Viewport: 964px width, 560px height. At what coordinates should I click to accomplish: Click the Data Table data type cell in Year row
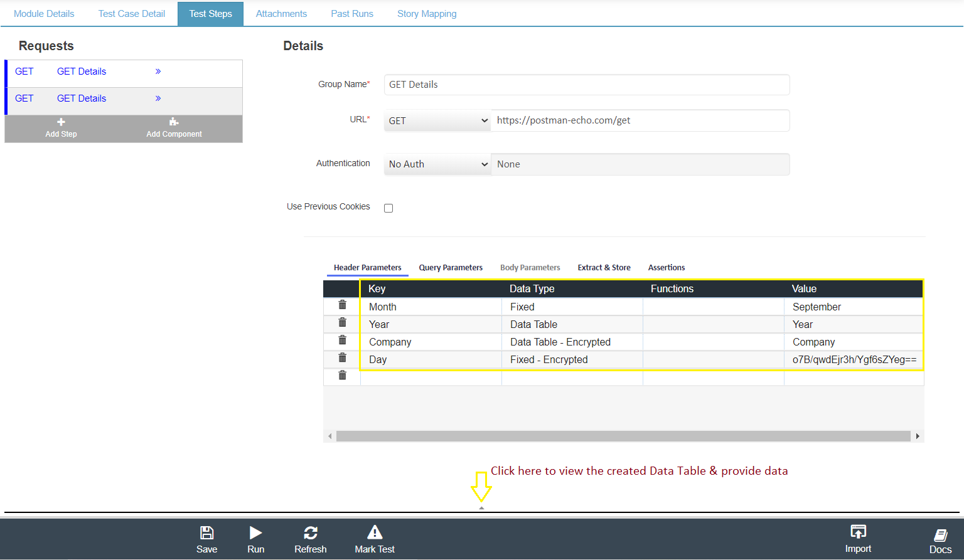[x=572, y=324]
